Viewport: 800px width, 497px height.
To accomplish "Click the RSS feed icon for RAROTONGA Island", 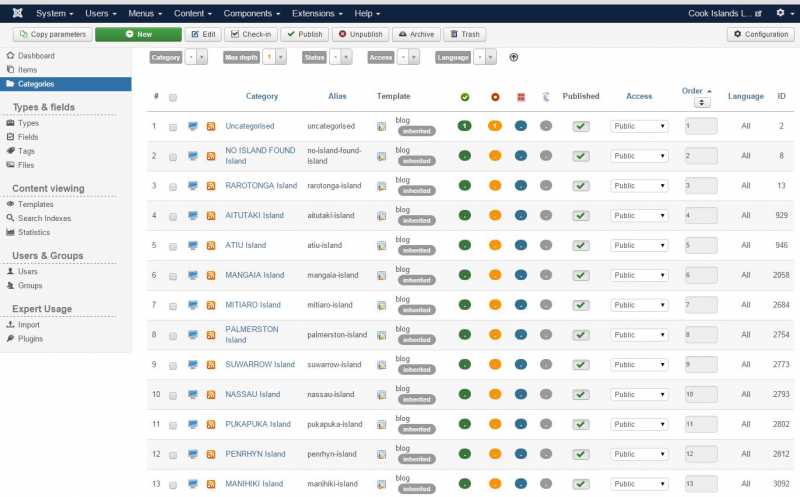I will click(211, 186).
